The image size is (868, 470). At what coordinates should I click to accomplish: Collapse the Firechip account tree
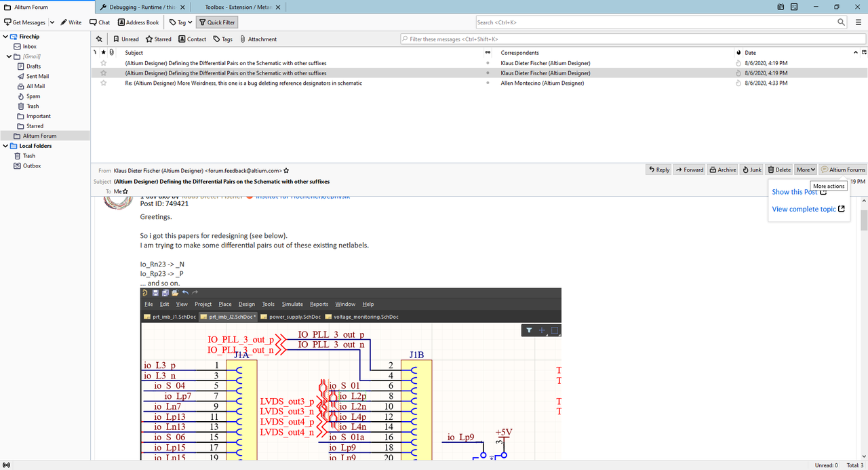tap(5, 37)
